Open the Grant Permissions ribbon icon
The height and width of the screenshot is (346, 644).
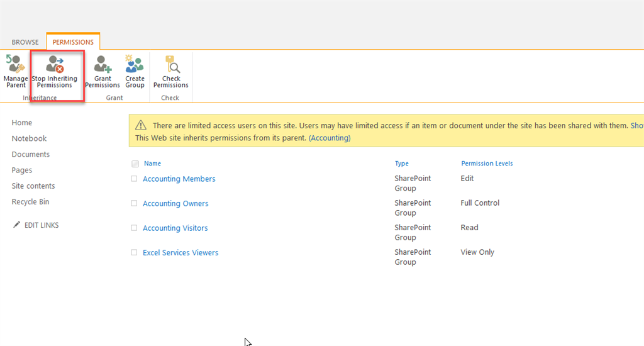(103, 64)
